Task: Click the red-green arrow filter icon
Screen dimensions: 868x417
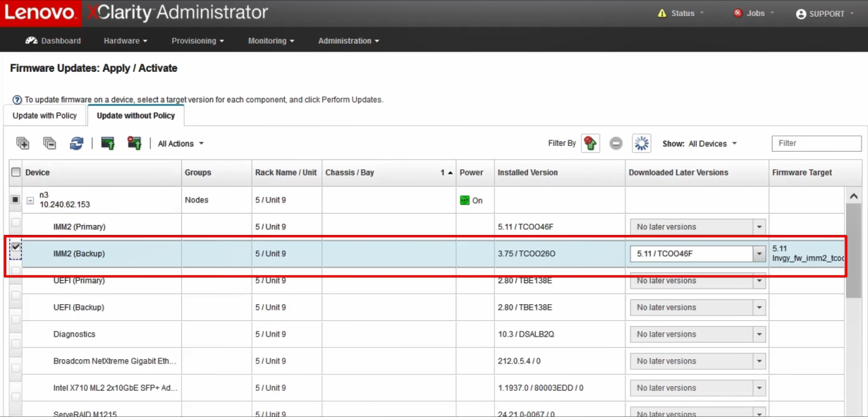Action: (x=590, y=143)
